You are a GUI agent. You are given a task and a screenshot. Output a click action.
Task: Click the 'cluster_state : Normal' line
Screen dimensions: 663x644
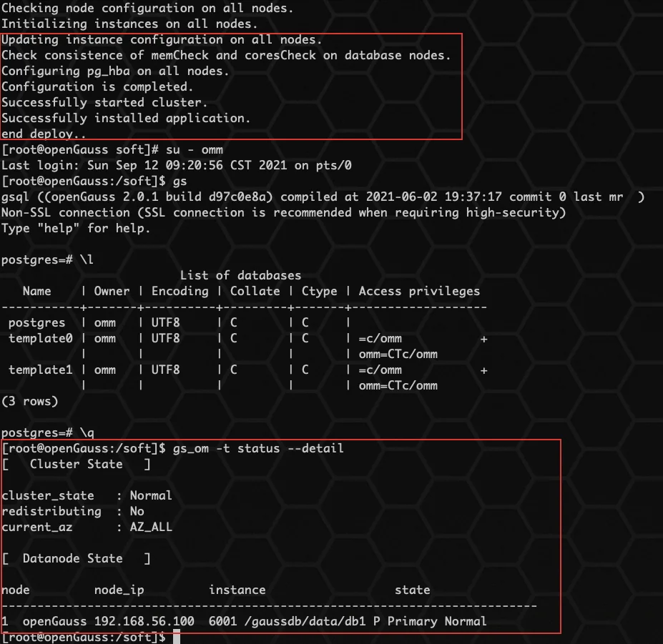(x=87, y=495)
